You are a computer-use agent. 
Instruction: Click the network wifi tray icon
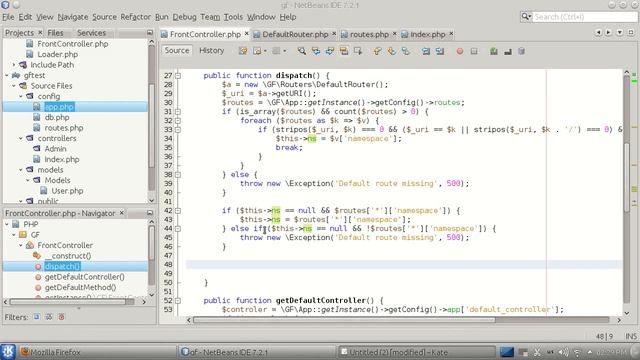(577, 352)
